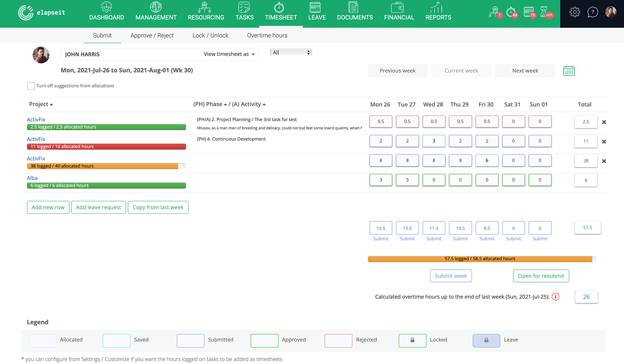The image size is (624, 364).
Task: Open timesheet notifications with badge 44
Action: tap(512, 12)
